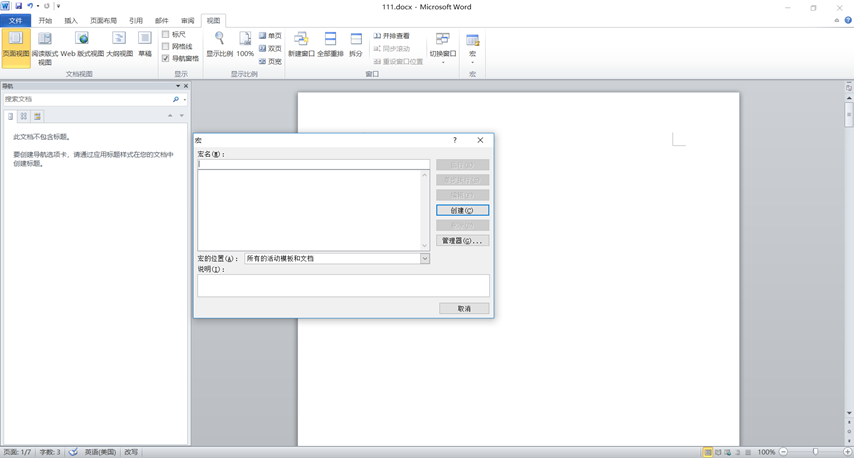Show search results tab in navigation pane
This screenshot has width=854, height=458.
point(37,116)
